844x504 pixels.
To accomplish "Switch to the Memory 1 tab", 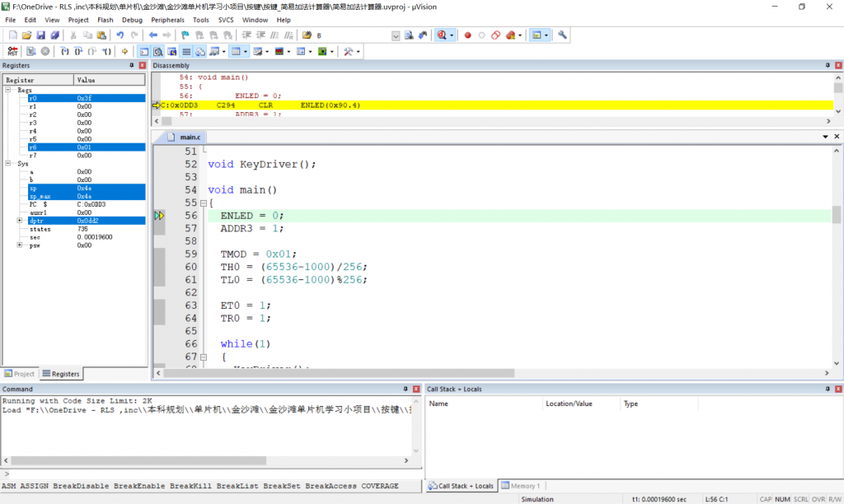I will pos(521,486).
